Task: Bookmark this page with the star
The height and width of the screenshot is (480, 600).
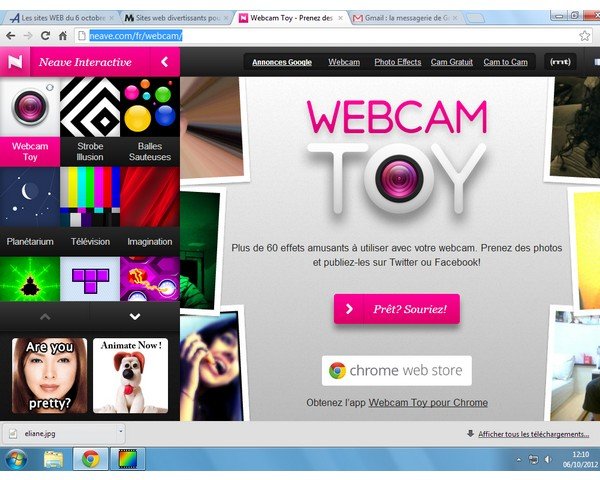Action: coord(584,36)
